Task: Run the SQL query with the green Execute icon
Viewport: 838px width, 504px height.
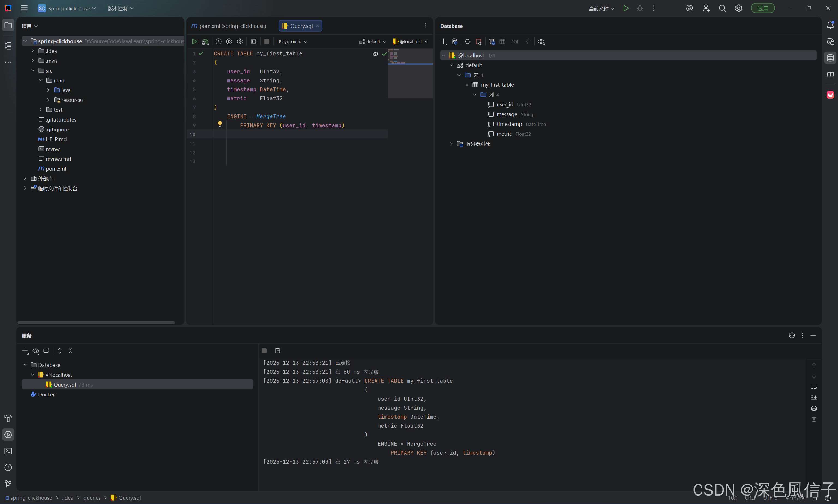Action: point(194,41)
